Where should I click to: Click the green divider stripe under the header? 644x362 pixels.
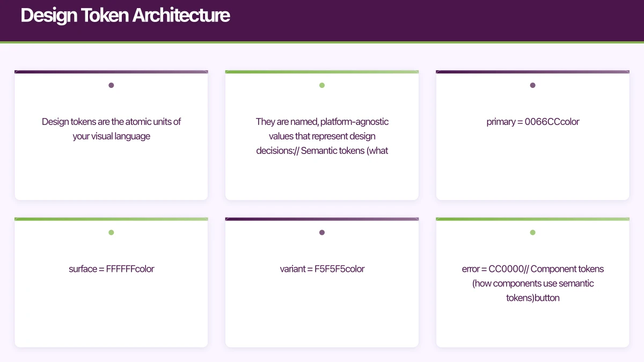coord(322,40)
